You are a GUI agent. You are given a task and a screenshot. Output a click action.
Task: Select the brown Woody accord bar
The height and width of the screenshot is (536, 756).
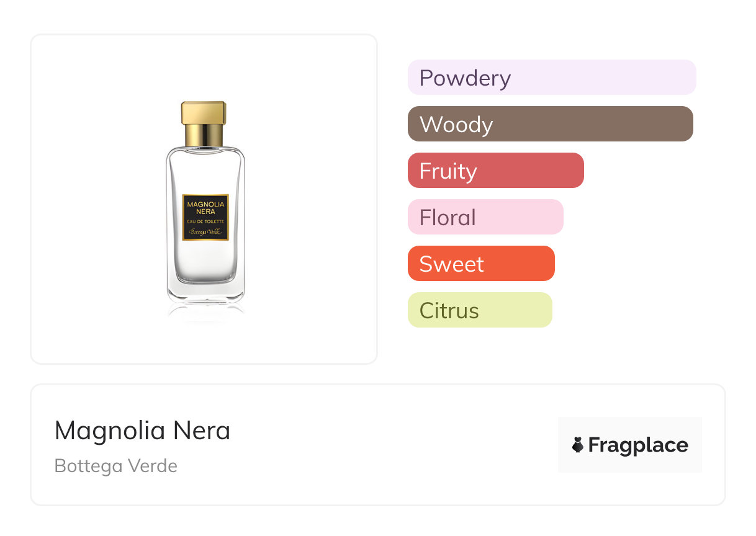[x=550, y=124]
